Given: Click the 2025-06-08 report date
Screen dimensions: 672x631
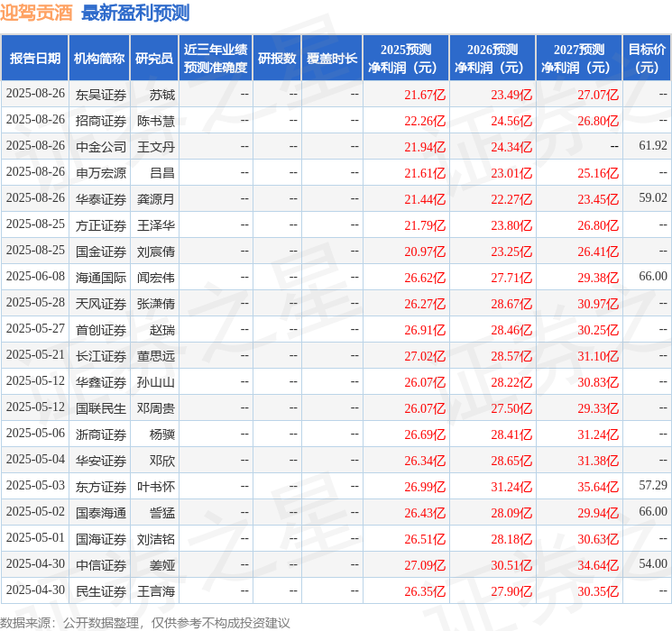Looking at the screenshot, I should (x=35, y=277).
